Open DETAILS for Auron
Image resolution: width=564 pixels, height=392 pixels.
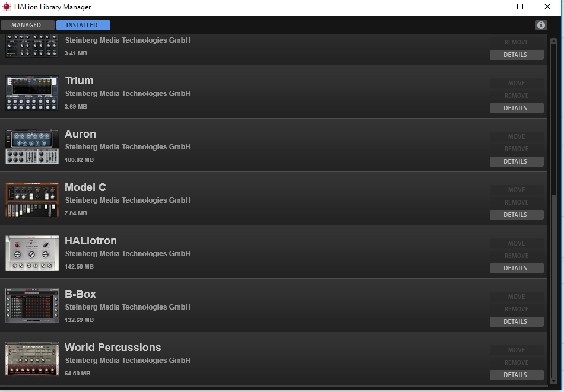[x=517, y=162]
